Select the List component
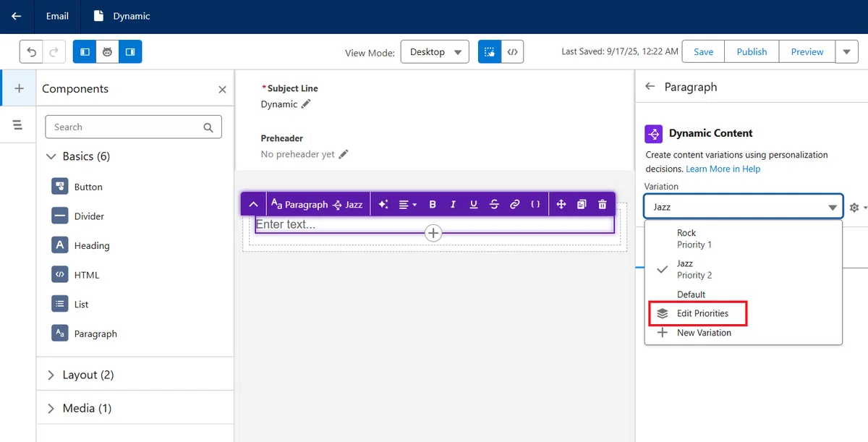 [x=70, y=305]
